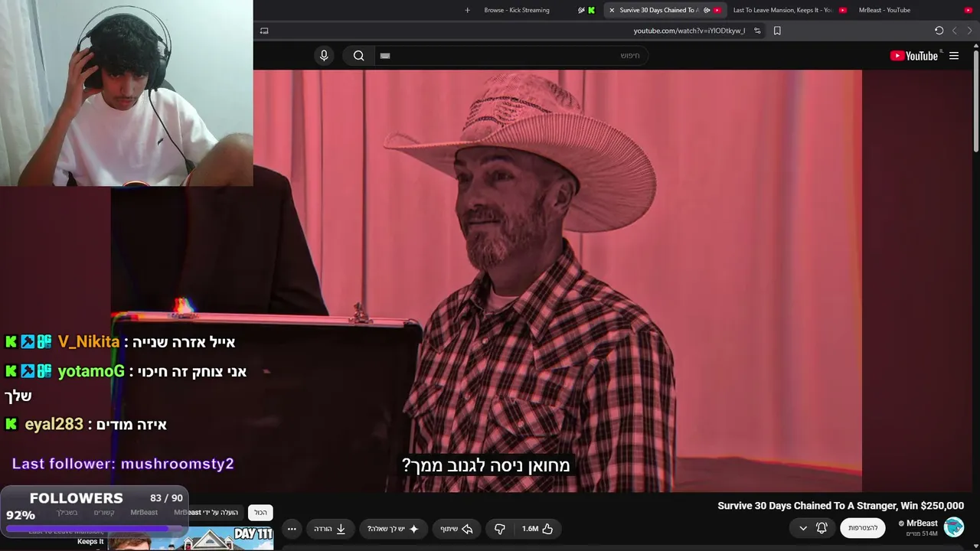Click username eyal283 in chat overlay

[x=54, y=425]
